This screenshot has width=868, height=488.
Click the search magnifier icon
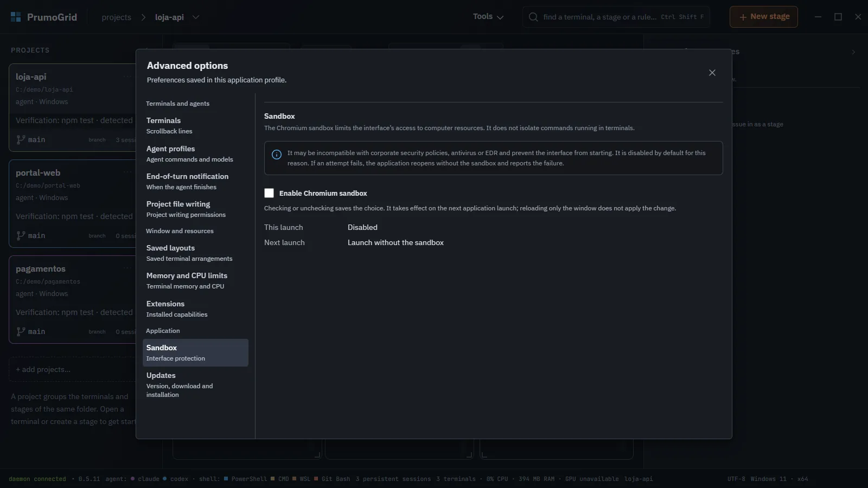tap(533, 17)
